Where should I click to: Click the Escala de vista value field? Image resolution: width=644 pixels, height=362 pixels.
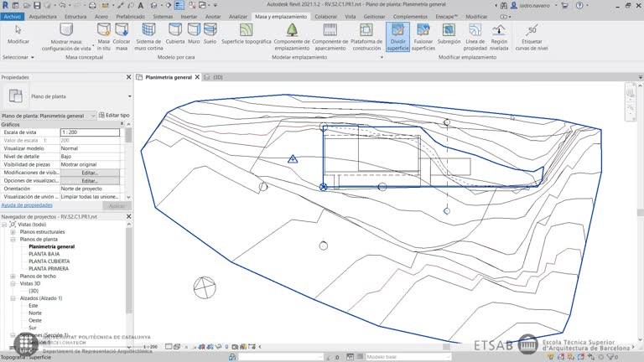point(91,132)
